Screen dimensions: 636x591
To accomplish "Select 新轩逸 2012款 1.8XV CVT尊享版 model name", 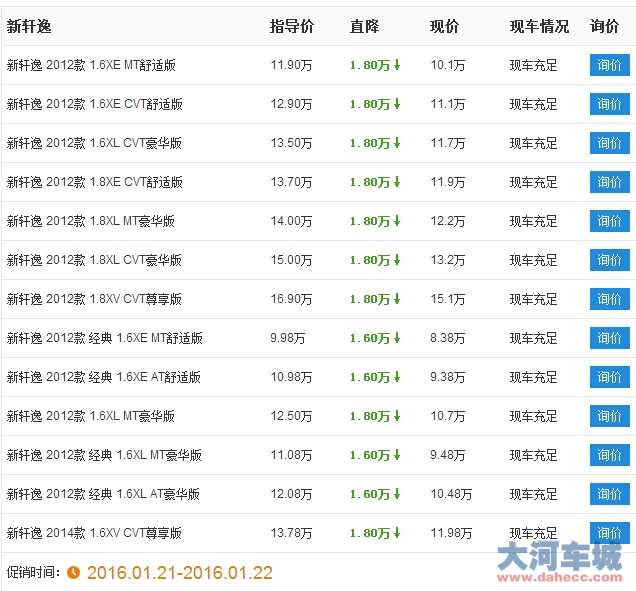I will (x=94, y=299).
